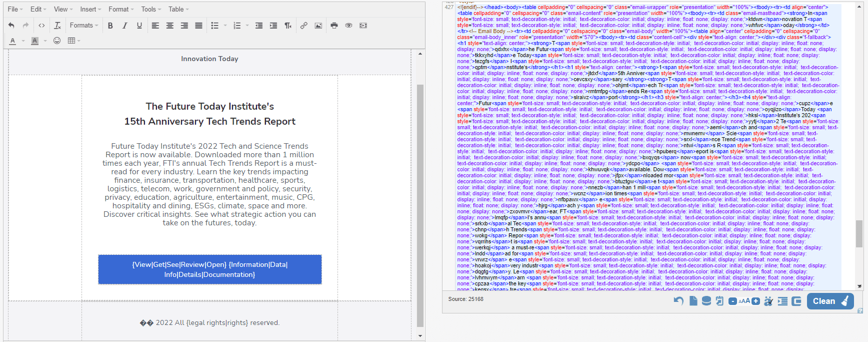Screen dimensions: 868x342
Task: Align text left
Action: [155, 26]
